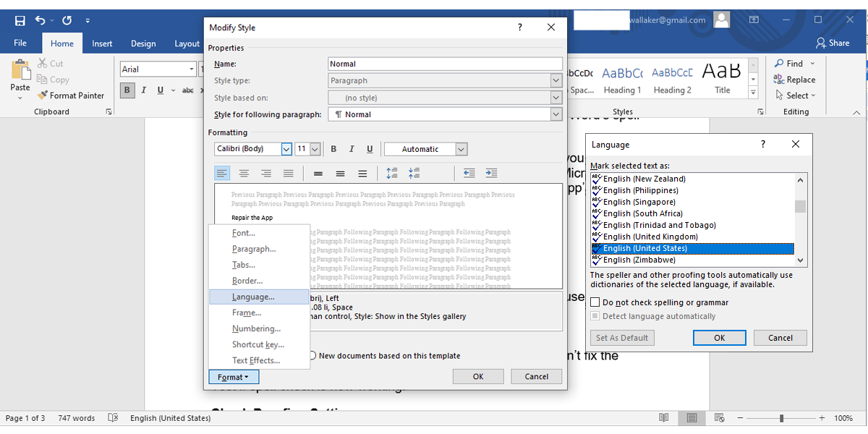The image size is (868, 434).
Task: Click OK in the Language dialog
Action: pyautogui.click(x=719, y=338)
